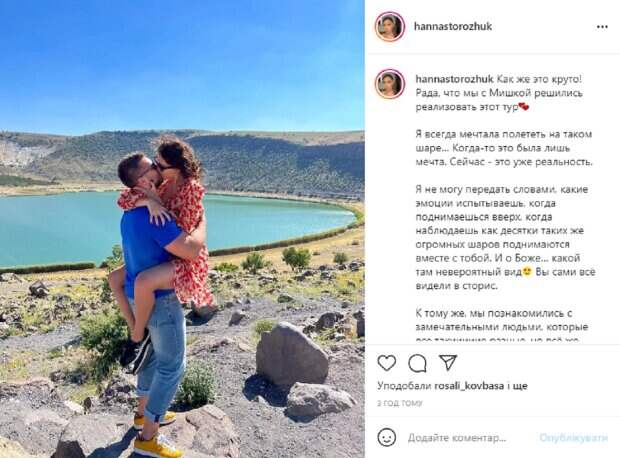Like the post with heart icon
This screenshot has width=620, height=458.
386,363
